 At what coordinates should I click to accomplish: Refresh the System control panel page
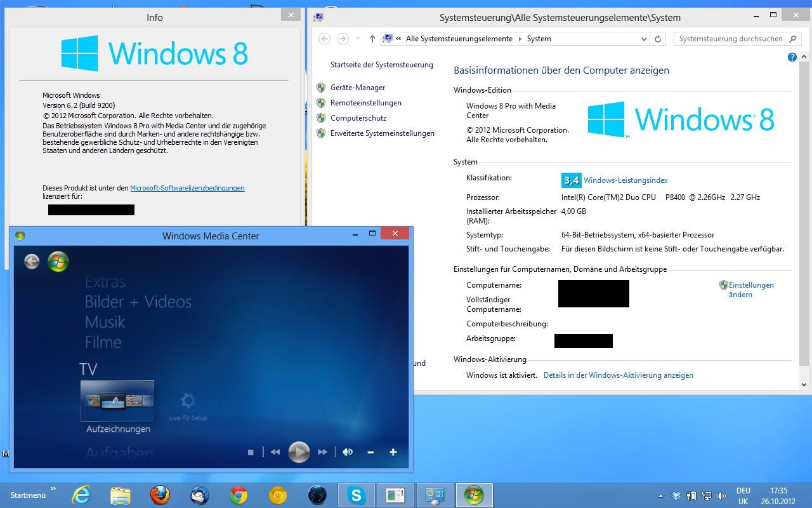point(658,39)
